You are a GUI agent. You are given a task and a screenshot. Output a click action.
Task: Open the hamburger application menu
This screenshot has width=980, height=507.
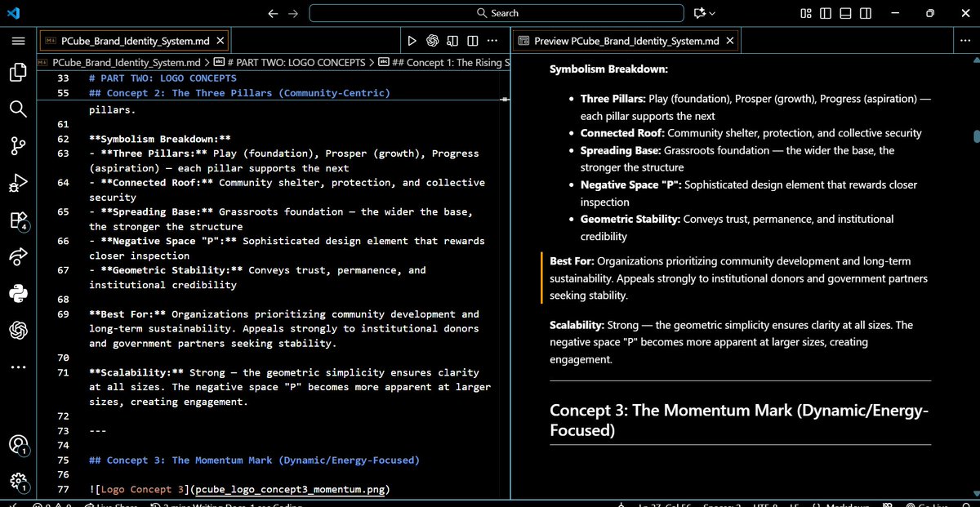pos(19,41)
